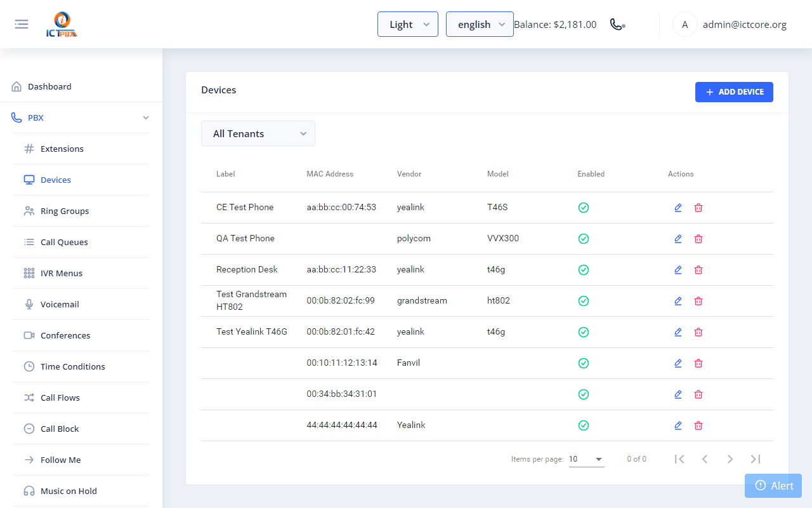Viewport: 812px width, 508px height.
Task: Sort by Vendor column header
Action: [x=409, y=174]
